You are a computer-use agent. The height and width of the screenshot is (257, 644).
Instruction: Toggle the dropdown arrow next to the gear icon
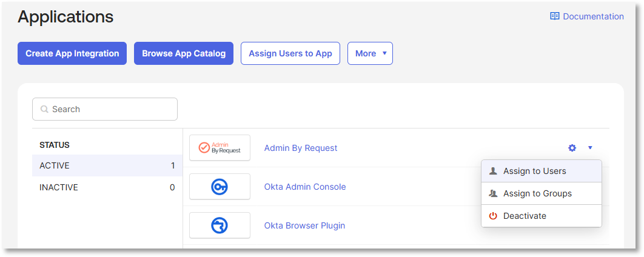tap(590, 148)
